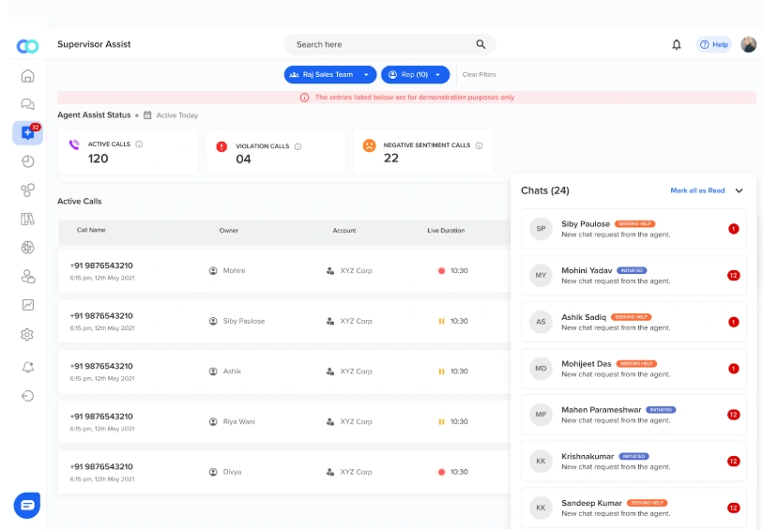The height and width of the screenshot is (532, 763).
Task: Open the Raj Sales Team dropdown
Action: coord(330,74)
